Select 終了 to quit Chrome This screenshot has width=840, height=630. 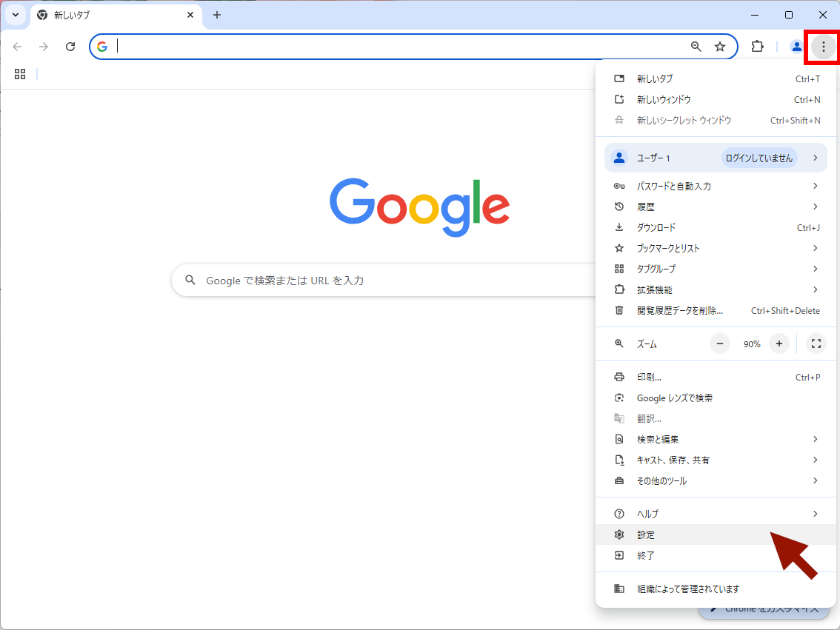pos(716,555)
